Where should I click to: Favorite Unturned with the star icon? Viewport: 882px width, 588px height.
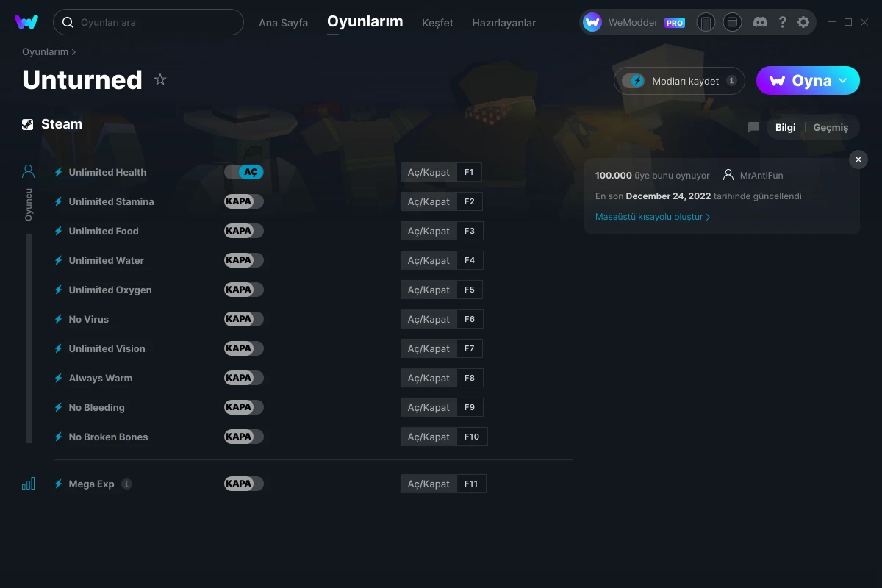point(160,79)
